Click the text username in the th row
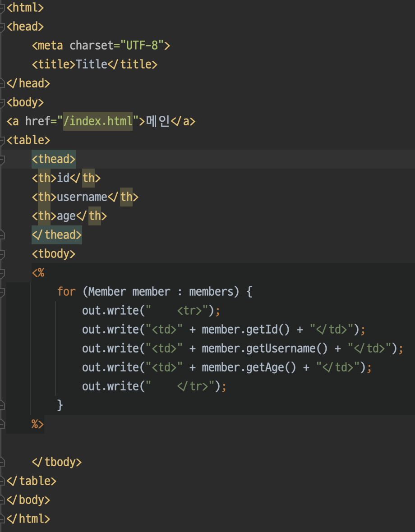Viewport: 415px width, 532px height. pyautogui.click(x=82, y=197)
